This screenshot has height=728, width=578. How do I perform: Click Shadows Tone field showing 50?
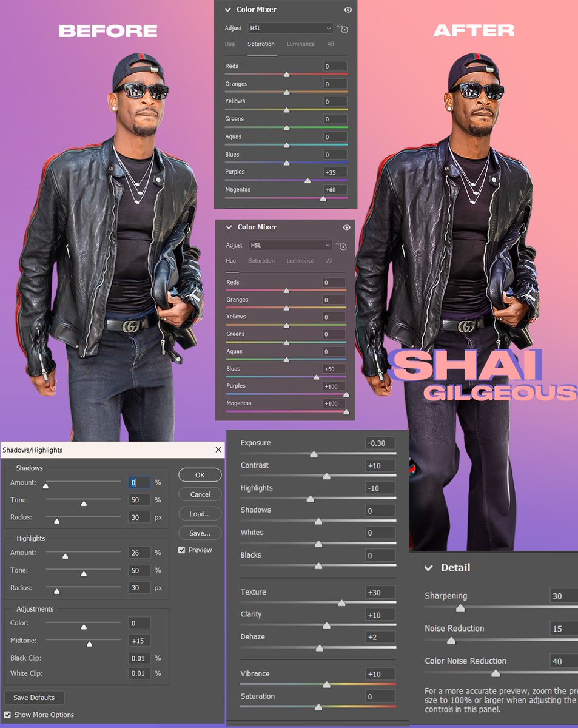(x=139, y=500)
